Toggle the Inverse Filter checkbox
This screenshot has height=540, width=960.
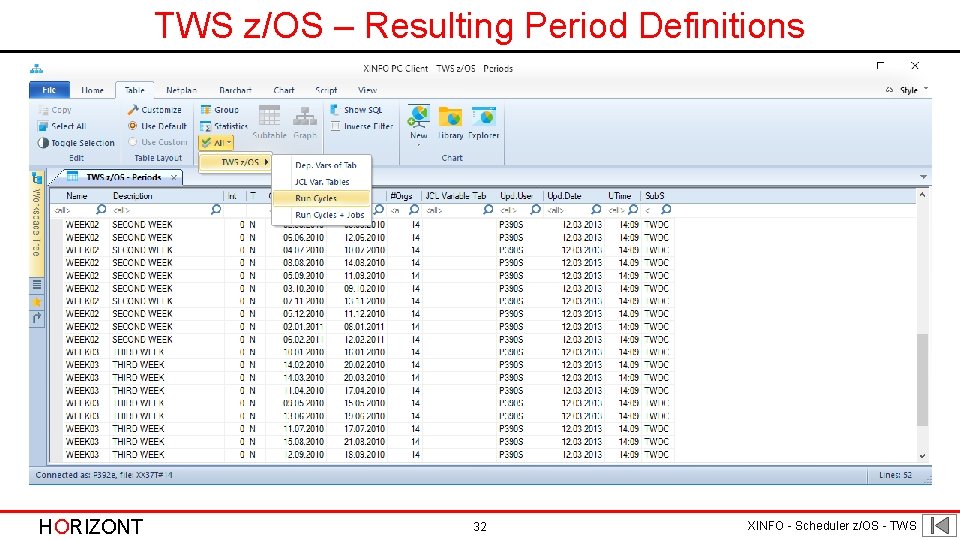pyautogui.click(x=335, y=126)
